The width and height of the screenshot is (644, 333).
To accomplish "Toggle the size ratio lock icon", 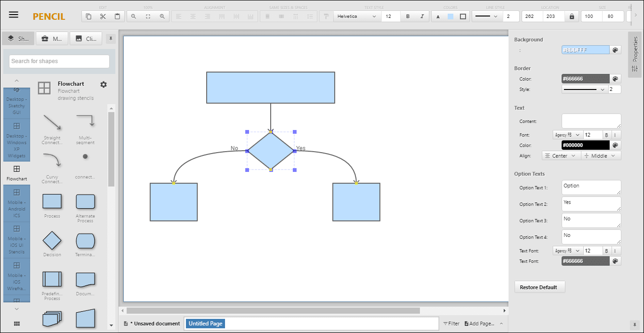I will click(572, 16).
